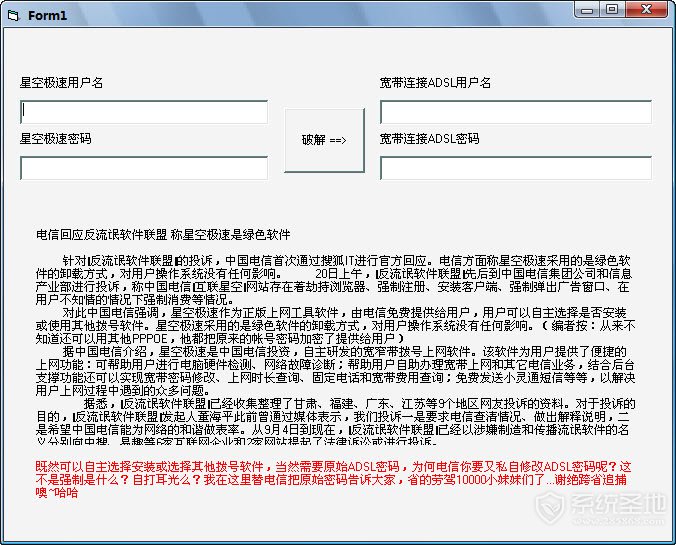Click the paragraph starting 对此中国电信强调
The width and height of the screenshot is (676, 545).
click(x=335, y=326)
